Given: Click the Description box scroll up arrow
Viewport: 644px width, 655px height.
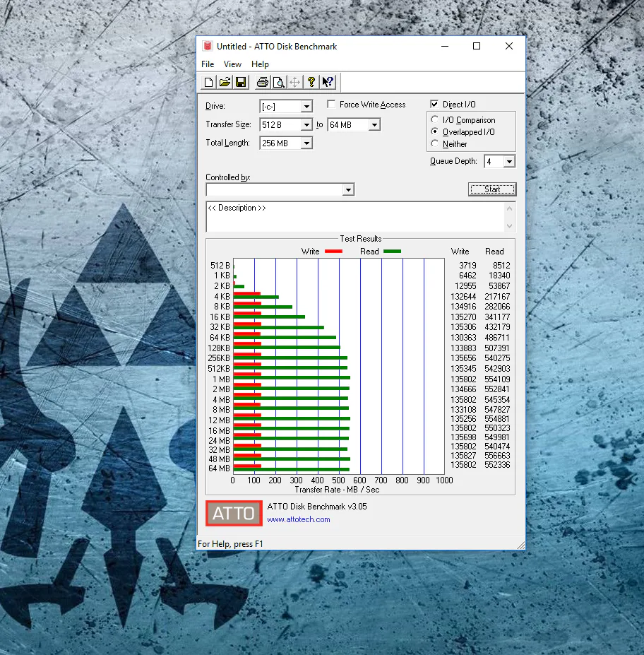Looking at the screenshot, I should tap(509, 208).
